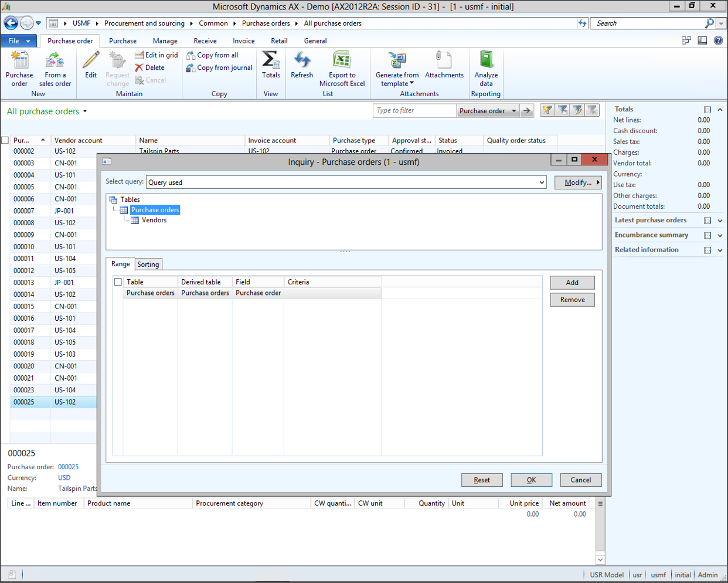Click the Refresh list icon
This screenshot has height=583, width=728.
(302, 61)
